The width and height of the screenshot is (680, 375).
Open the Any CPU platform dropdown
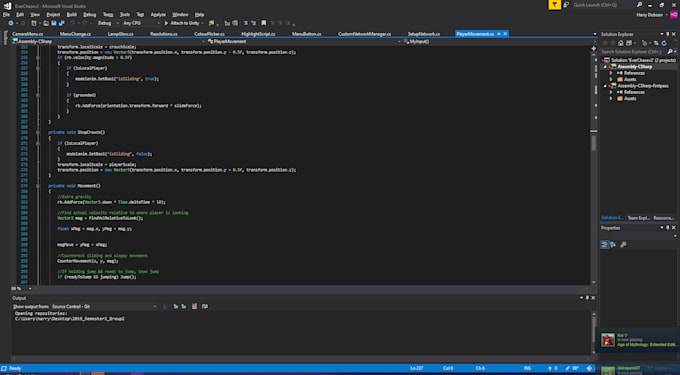click(141, 23)
